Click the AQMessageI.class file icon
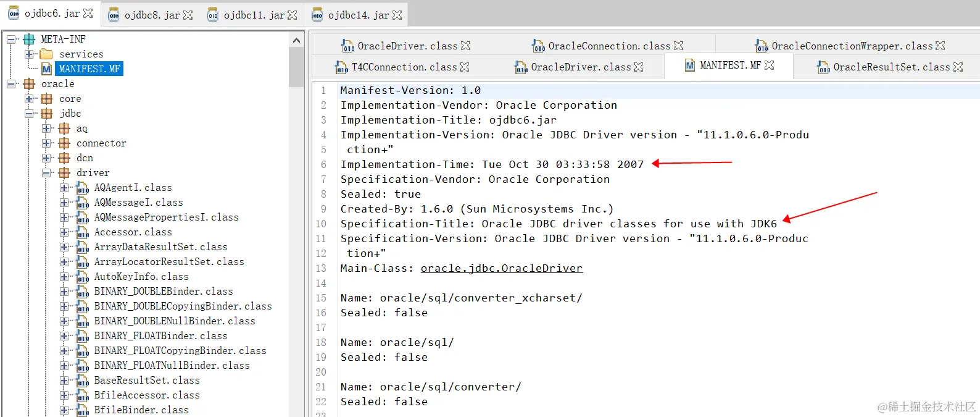This screenshot has width=980, height=417. [x=83, y=203]
